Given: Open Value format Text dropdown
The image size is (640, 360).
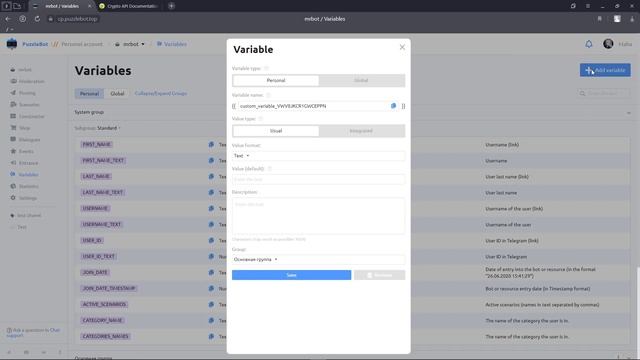Looking at the screenshot, I should (x=318, y=156).
